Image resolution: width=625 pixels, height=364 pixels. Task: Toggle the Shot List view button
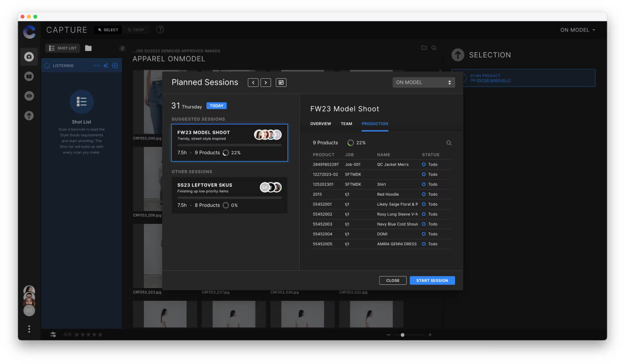(x=63, y=48)
